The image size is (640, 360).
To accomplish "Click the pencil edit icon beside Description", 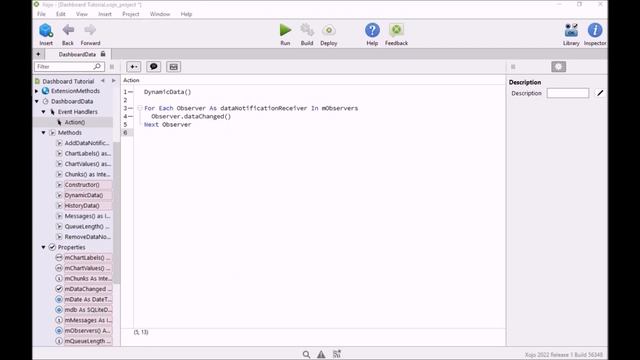I will [600, 93].
